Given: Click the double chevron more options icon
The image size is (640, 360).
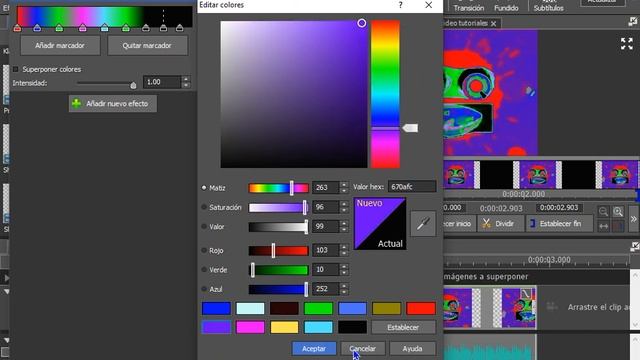Looking at the screenshot, I should tap(633, 219).
